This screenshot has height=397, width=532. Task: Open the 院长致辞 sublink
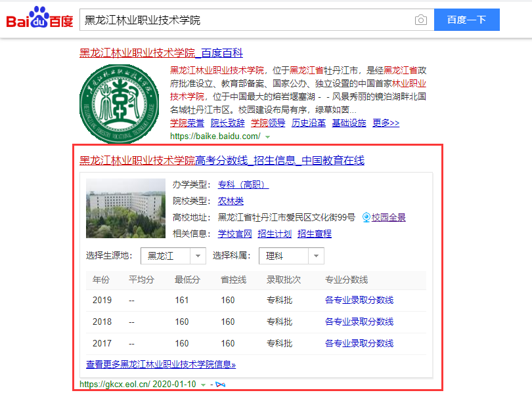click(227, 123)
